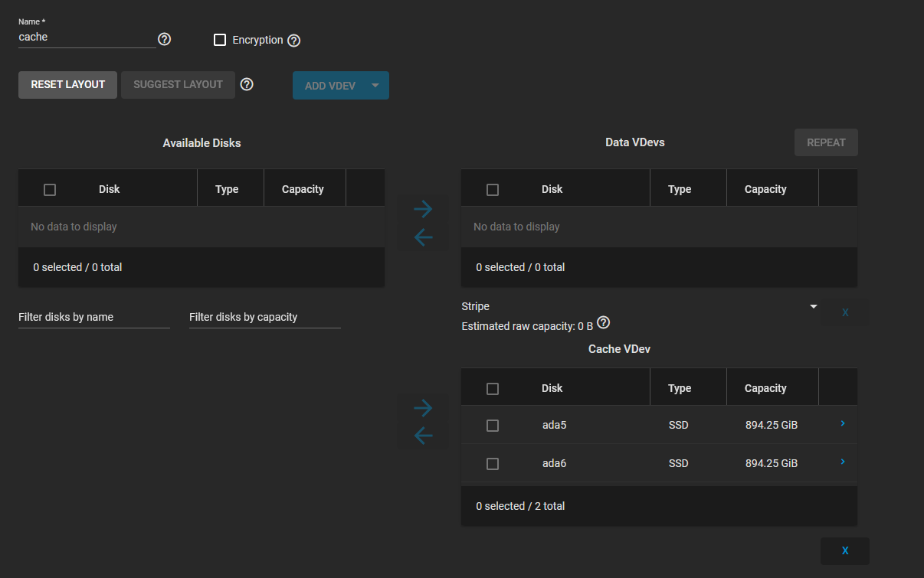Sort Data VDevs by Type column
924x578 pixels.
pyautogui.click(x=680, y=189)
